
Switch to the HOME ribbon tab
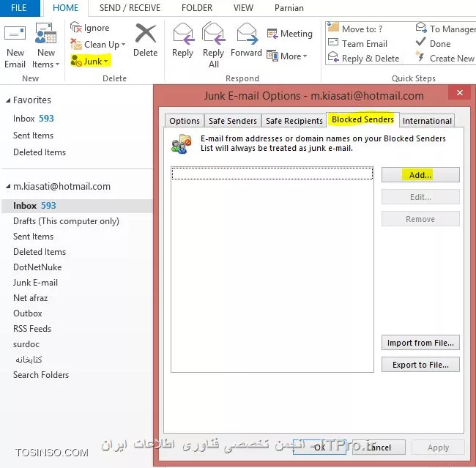tap(66, 8)
